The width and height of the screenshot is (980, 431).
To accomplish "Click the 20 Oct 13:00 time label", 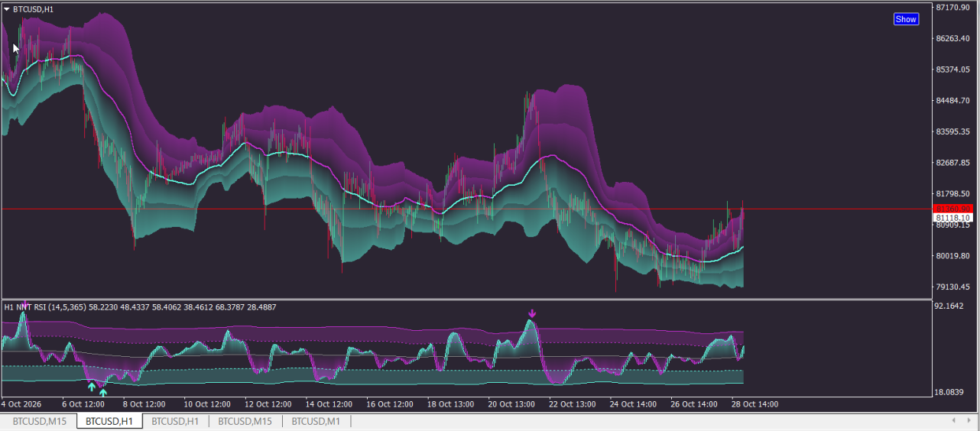I will pyautogui.click(x=512, y=403).
